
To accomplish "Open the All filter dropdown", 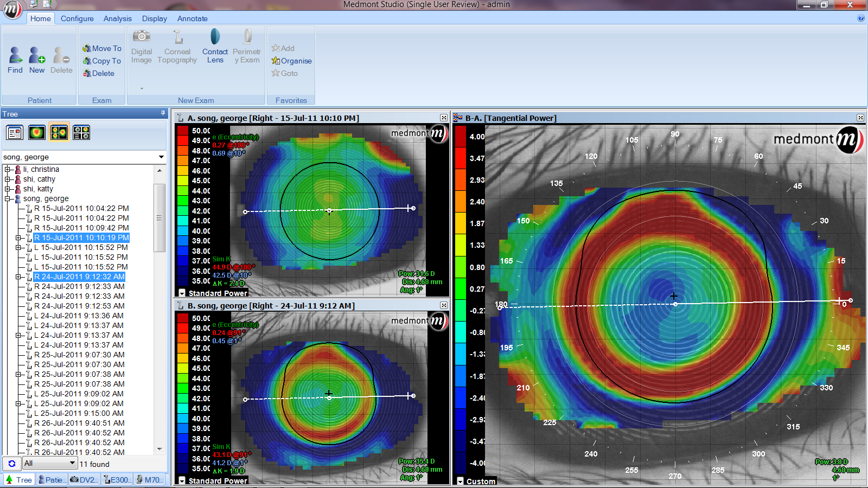I will (72, 463).
